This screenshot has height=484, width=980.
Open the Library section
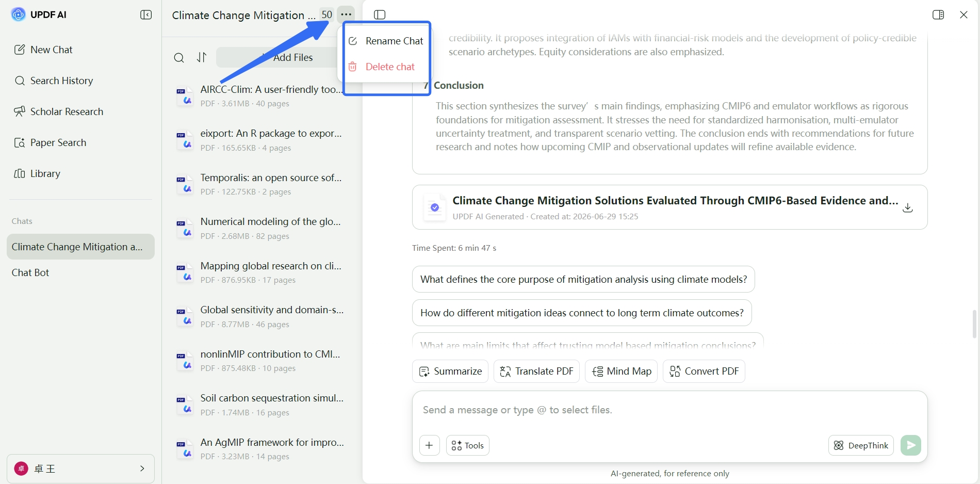pyautogui.click(x=37, y=173)
